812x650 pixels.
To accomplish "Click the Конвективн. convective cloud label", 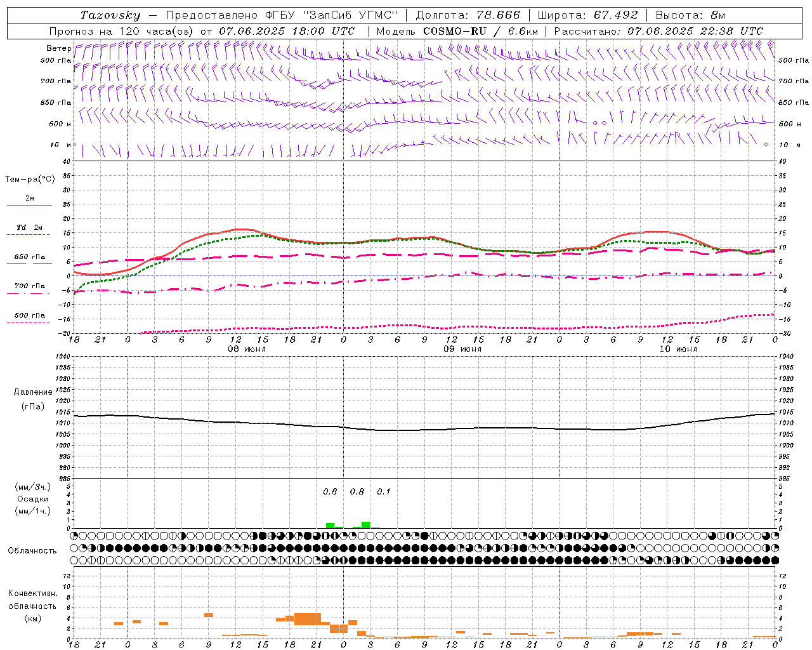I will click(32, 594).
